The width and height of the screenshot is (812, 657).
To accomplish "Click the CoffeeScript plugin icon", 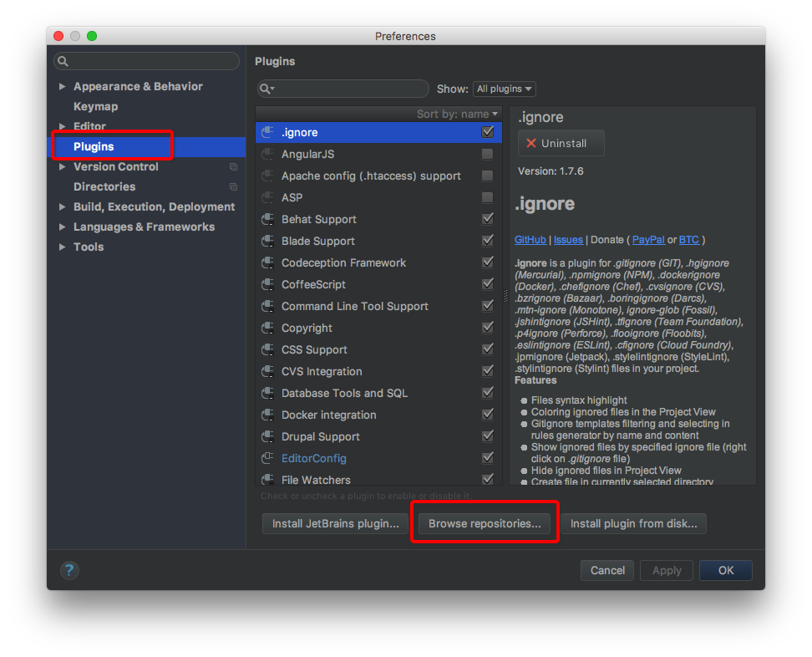I will point(267,284).
